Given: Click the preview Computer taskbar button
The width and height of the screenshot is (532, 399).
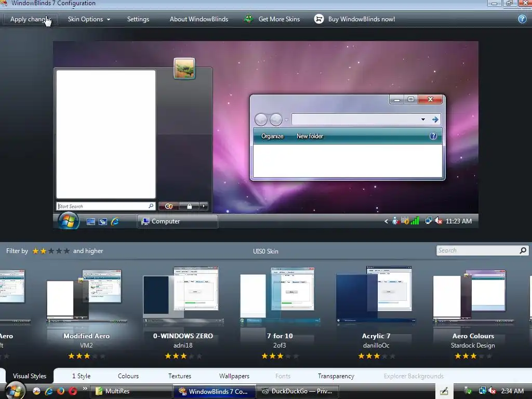Looking at the screenshot, I should click(x=178, y=221).
